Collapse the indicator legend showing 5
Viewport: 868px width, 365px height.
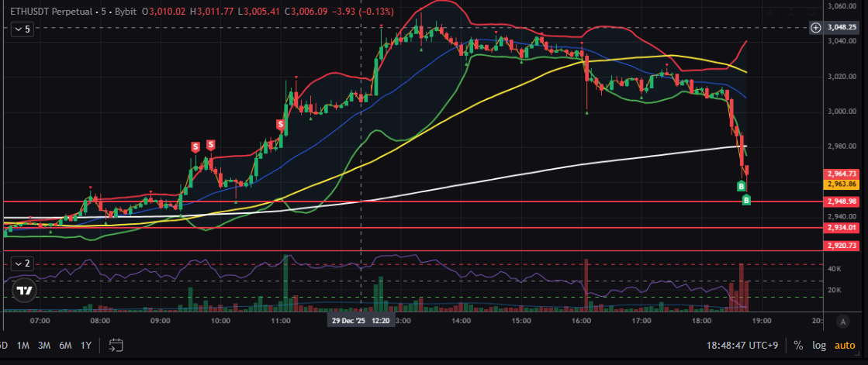click(21, 29)
